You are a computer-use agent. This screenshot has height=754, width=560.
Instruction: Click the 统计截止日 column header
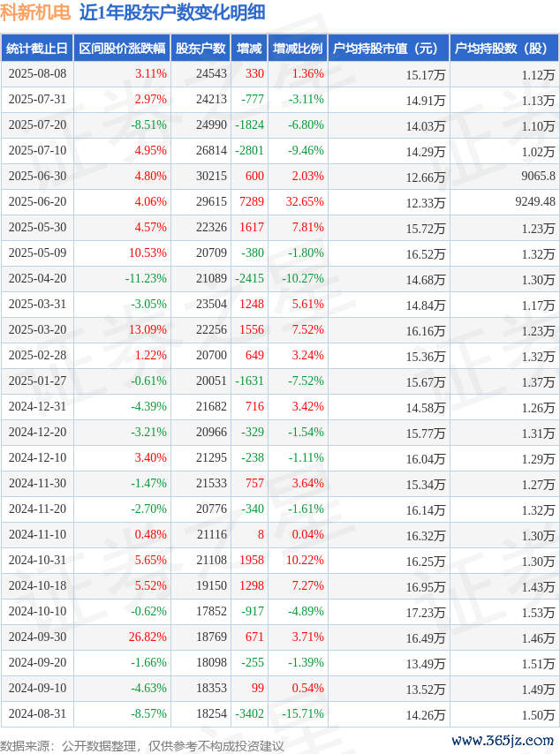point(37,48)
